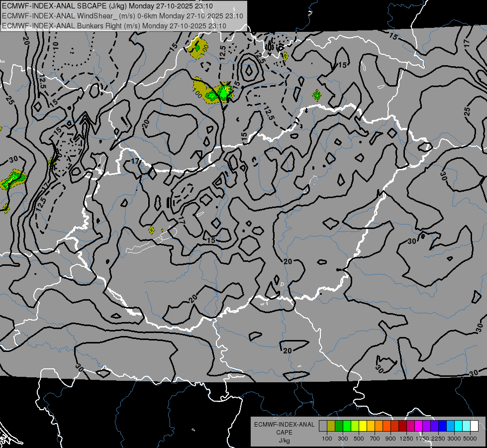
Task: Click the 300 legend scale value
Action: 343,439
